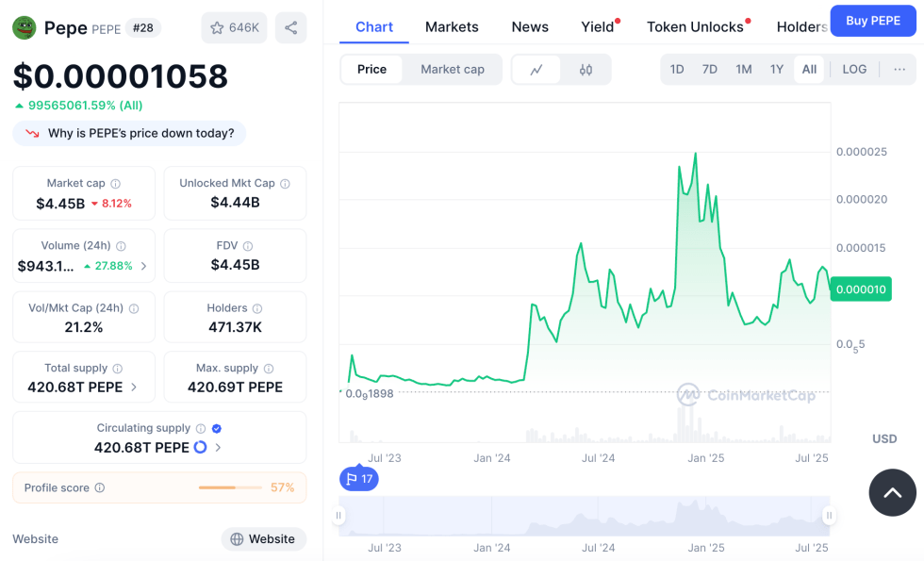Switch to the Token Unlocks tab
The height and width of the screenshot is (561, 924).
pyautogui.click(x=695, y=26)
